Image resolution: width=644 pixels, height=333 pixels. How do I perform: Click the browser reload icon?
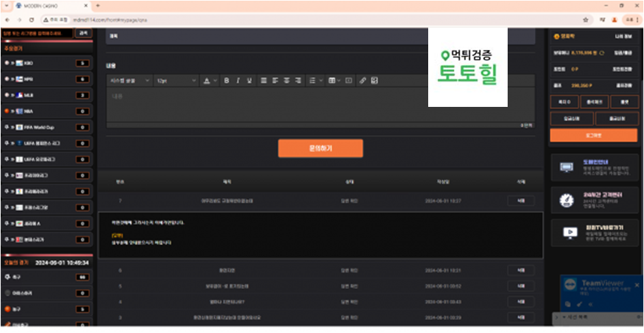pyautogui.click(x=32, y=20)
